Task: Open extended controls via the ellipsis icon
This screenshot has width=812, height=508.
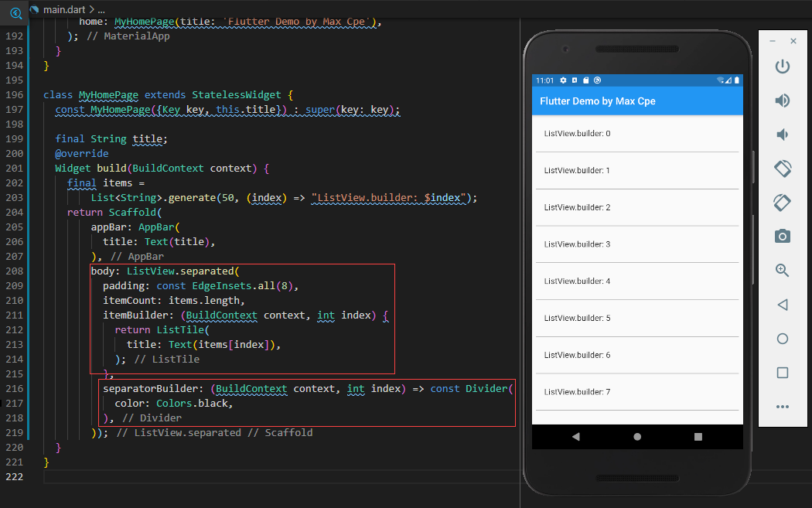Action: coord(782,406)
